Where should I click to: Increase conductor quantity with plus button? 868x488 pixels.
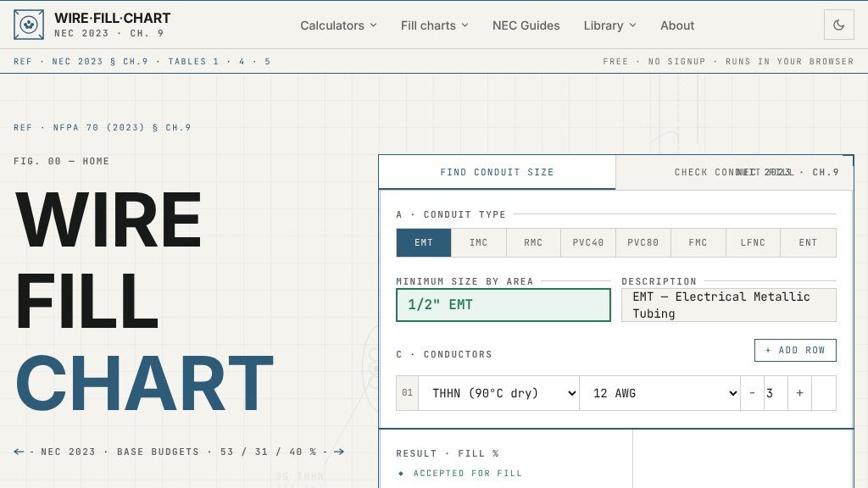[799, 393]
